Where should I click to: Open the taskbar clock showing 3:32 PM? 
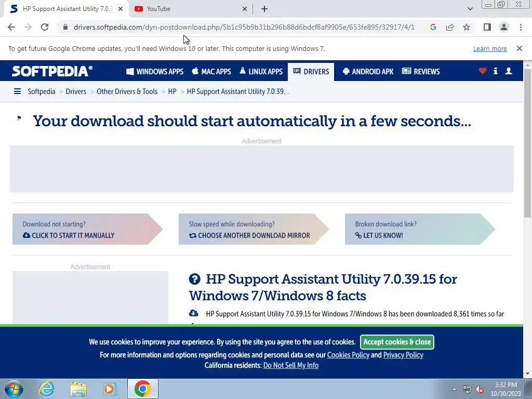[506, 389]
